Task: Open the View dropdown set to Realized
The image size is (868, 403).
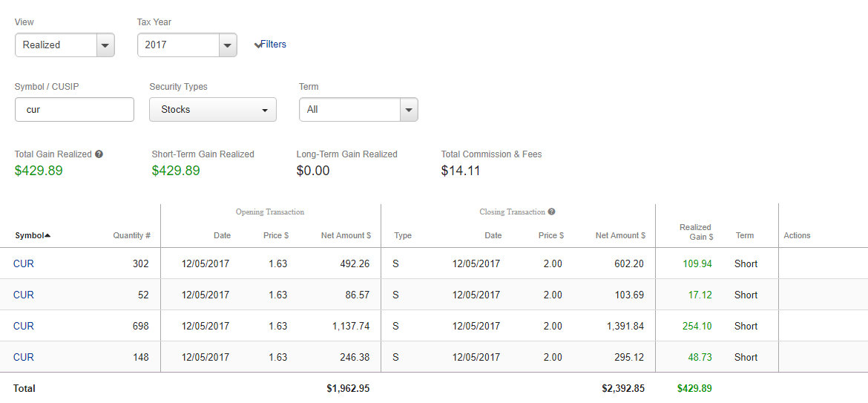Action: click(105, 45)
